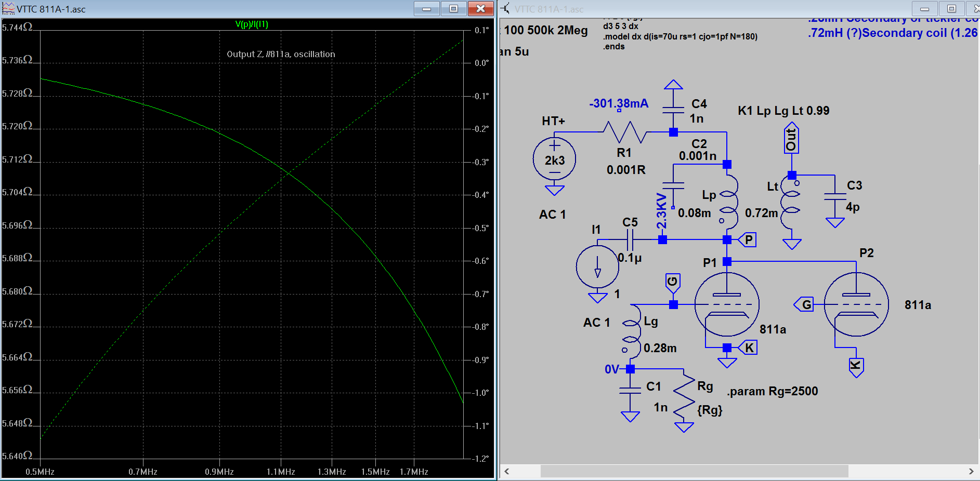The height and width of the screenshot is (481, 980).
Task: Click the 0V node annotation
Action: pyautogui.click(x=612, y=369)
